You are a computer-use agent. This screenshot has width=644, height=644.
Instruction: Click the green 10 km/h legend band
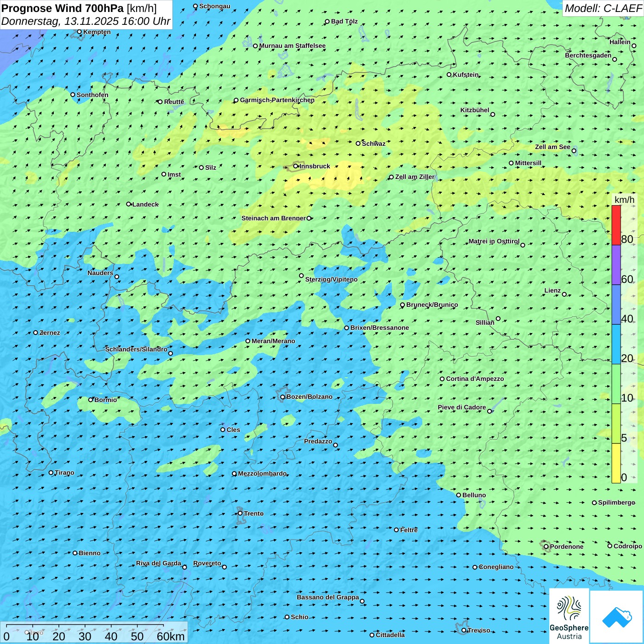616,384
